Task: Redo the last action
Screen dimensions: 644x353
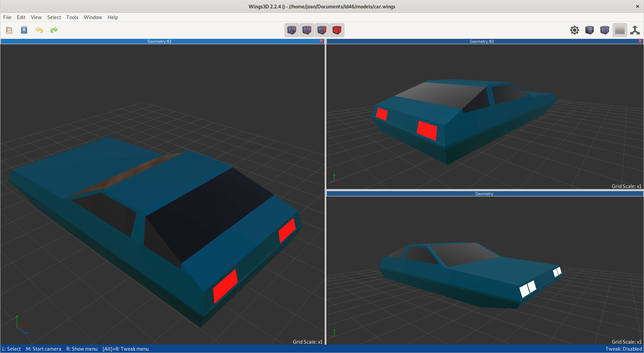Action: pyautogui.click(x=54, y=30)
